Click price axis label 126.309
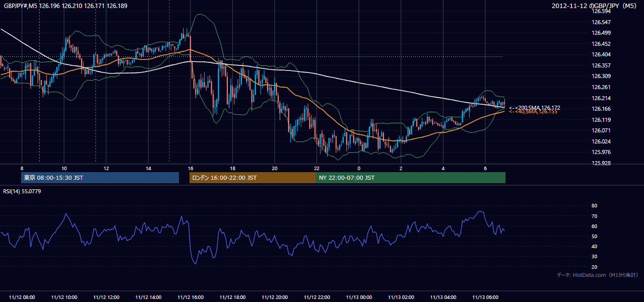644x302 pixels. 601,76
